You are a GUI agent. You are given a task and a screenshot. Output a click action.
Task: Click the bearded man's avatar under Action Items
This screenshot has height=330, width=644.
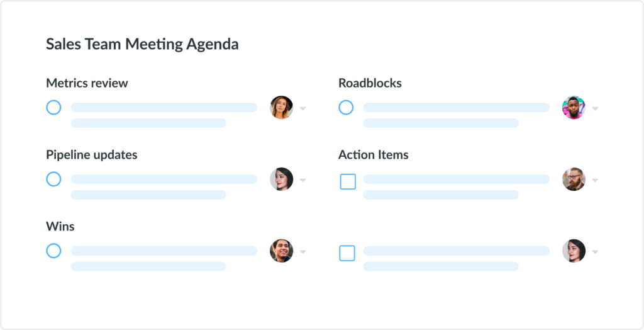pyautogui.click(x=574, y=179)
